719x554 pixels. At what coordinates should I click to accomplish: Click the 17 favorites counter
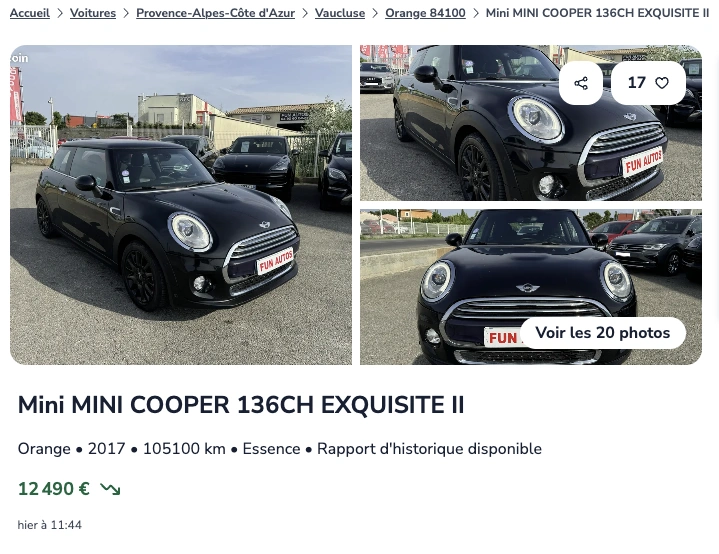click(x=636, y=83)
